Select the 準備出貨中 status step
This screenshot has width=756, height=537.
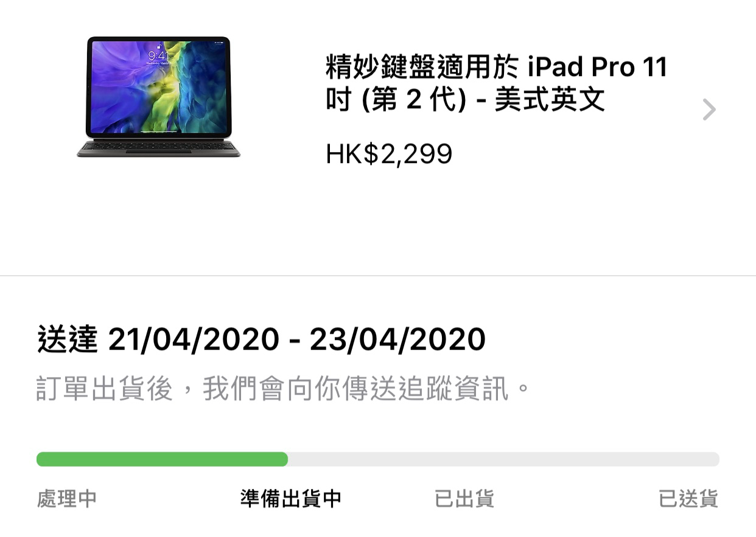tap(290, 499)
